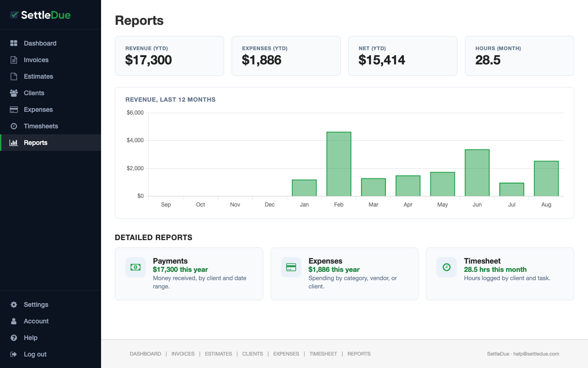Click the Log out arrow icon

[14, 354]
